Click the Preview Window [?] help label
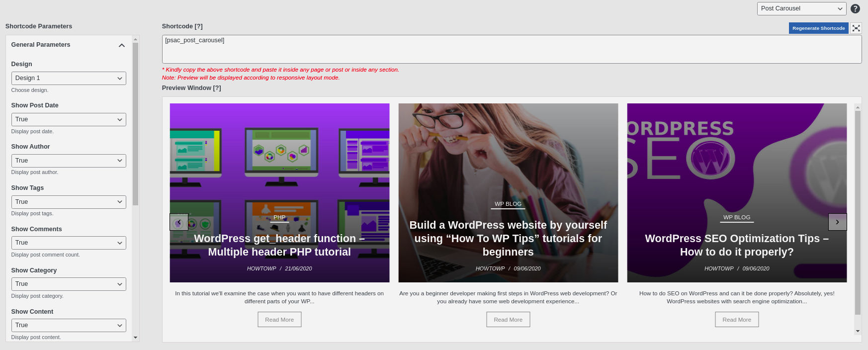Image resolution: width=868 pixels, height=350 pixels. [x=191, y=88]
